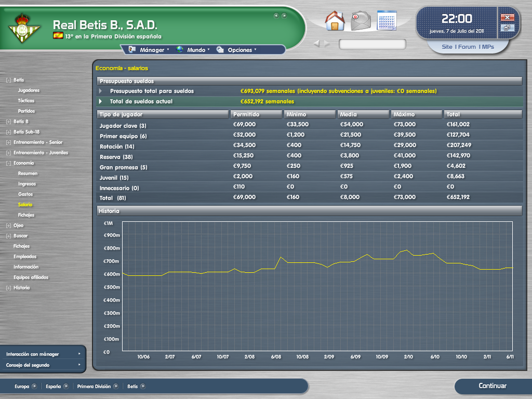Click the Real Betis club crest
Image resolution: width=532 pixels, height=399 pixels.
(x=23, y=29)
